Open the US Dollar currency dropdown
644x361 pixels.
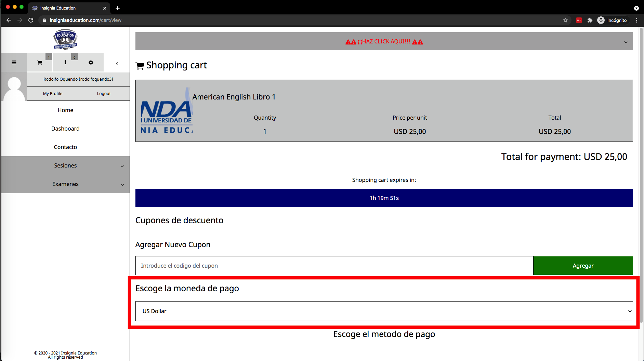pos(384,311)
